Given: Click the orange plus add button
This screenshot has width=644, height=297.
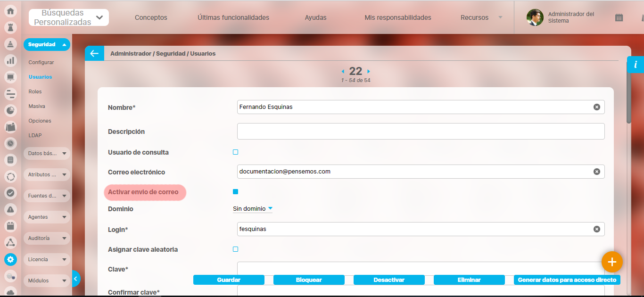Looking at the screenshot, I should point(612,262).
